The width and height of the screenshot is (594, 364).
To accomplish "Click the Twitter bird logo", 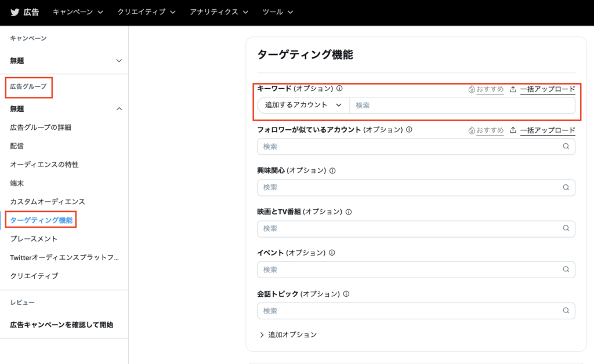I will 15,12.
